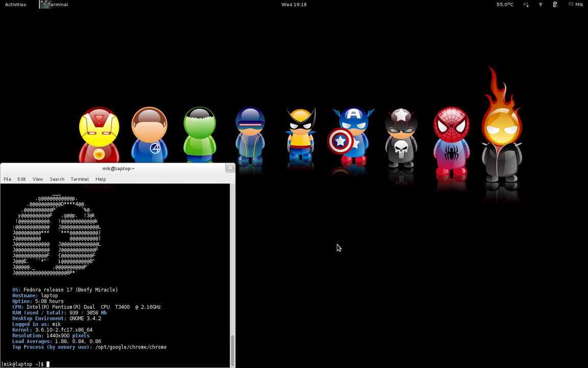Open the File menu in the terminal

click(x=8, y=179)
